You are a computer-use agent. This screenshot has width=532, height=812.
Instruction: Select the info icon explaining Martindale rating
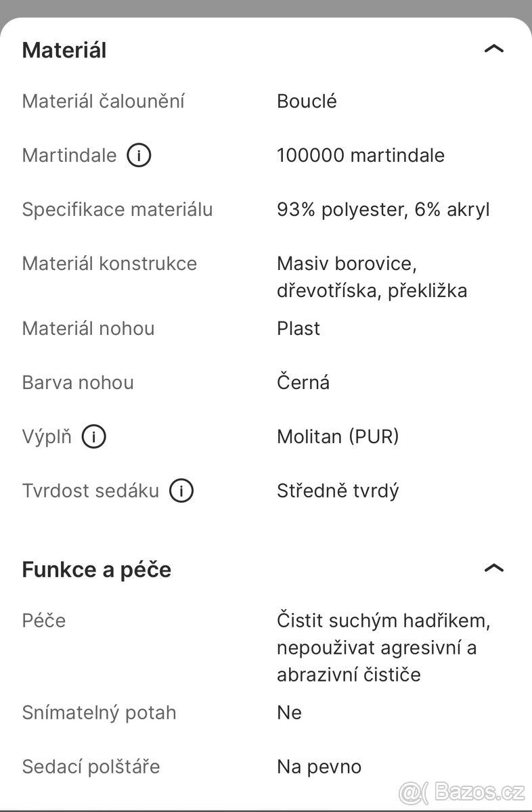tap(139, 155)
